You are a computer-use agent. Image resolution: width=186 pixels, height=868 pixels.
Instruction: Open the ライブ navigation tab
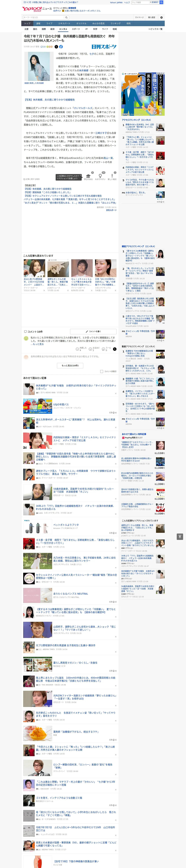pos(49,24)
